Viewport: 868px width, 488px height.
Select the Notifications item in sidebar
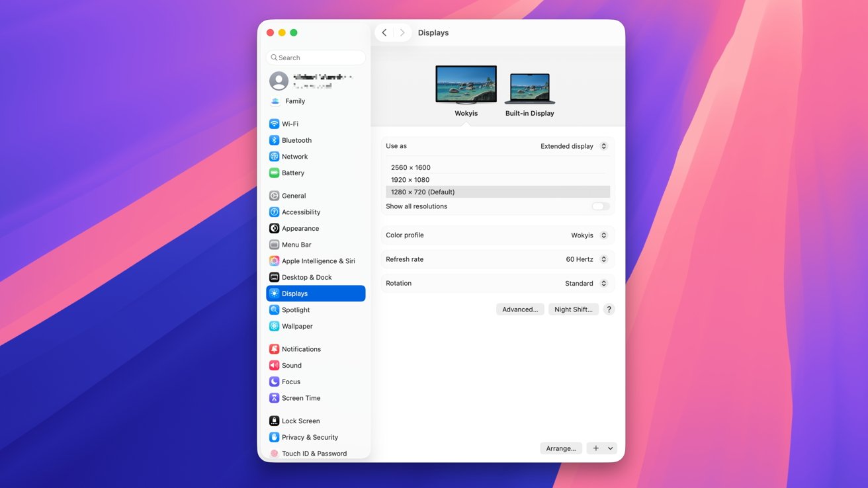pyautogui.click(x=301, y=349)
